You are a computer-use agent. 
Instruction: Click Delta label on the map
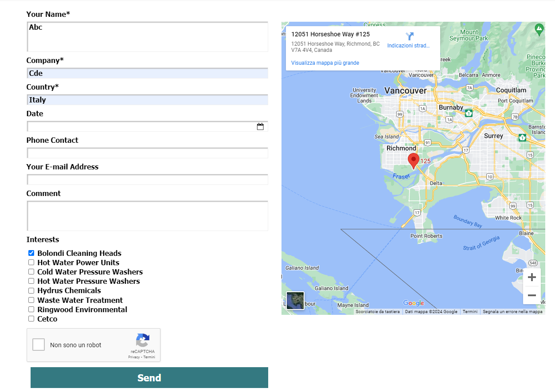tap(436, 183)
